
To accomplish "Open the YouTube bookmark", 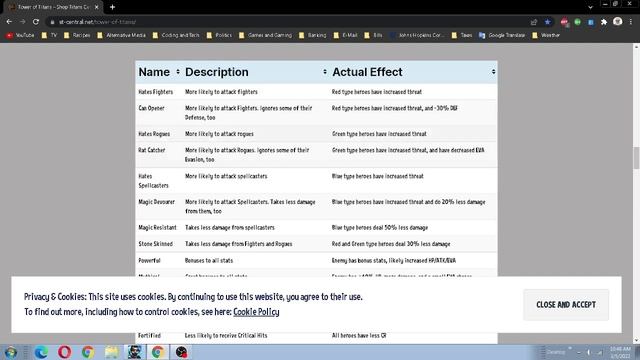I will coord(20,36).
